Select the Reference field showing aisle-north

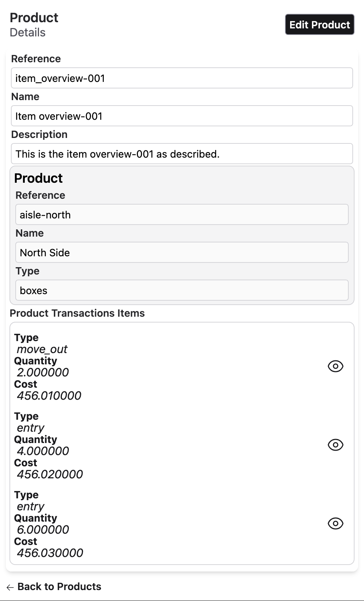(182, 214)
